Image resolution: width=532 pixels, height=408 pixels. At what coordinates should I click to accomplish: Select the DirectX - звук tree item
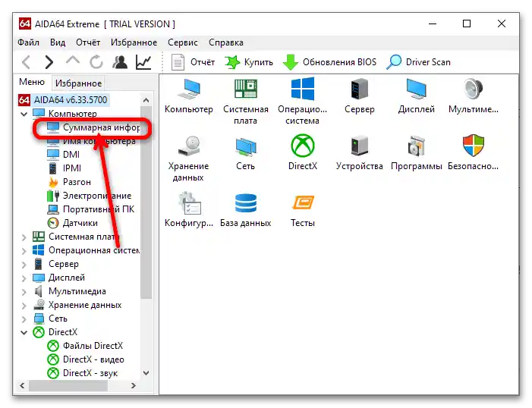coord(82,373)
